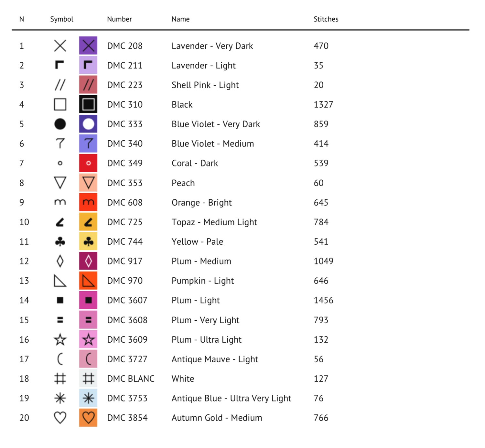Click the purple Lavender Very Dark swatch

click(88, 46)
